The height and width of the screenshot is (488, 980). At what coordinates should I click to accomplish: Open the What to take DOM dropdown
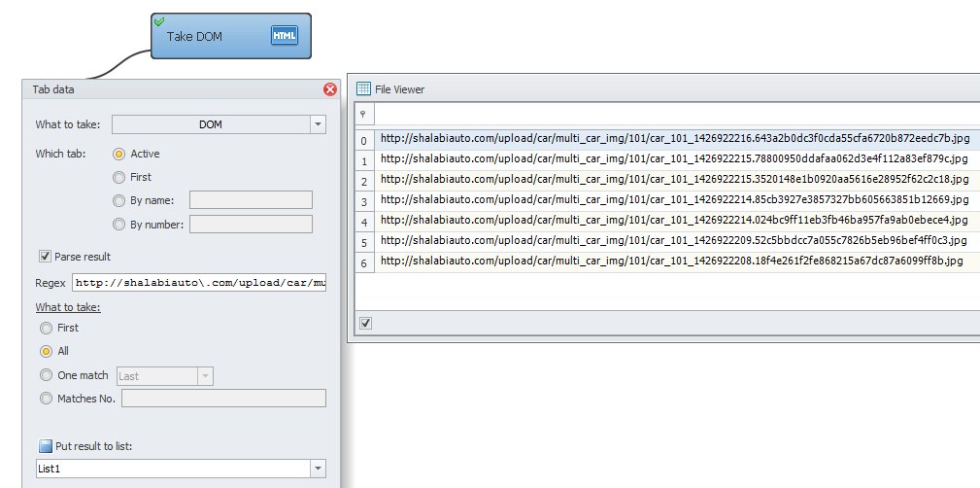319,124
